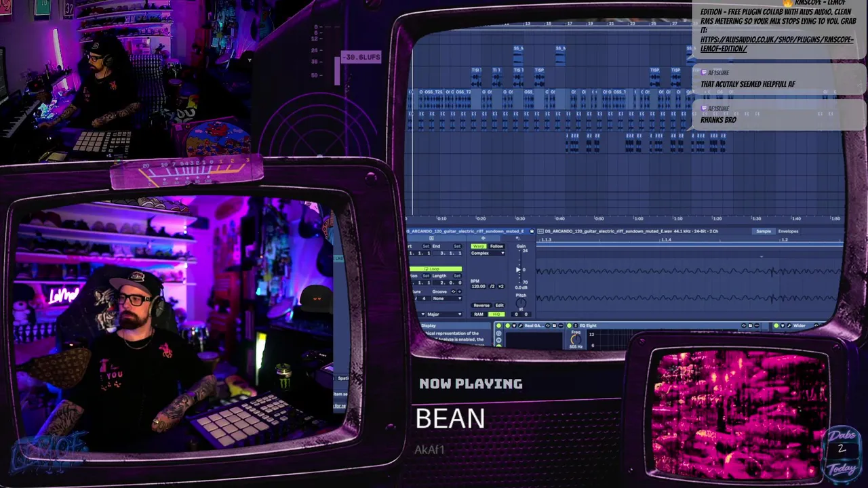The height and width of the screenshot is (488, 868).
Task: Open the Complex warp mode dropdown
Action: click(x=488, y=253)
